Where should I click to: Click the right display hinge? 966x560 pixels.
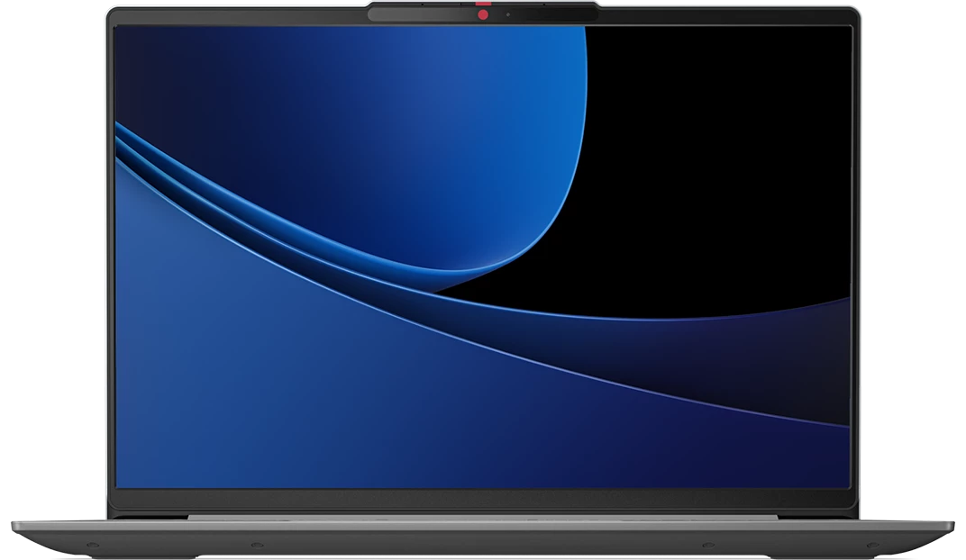(x=817, y=516)
